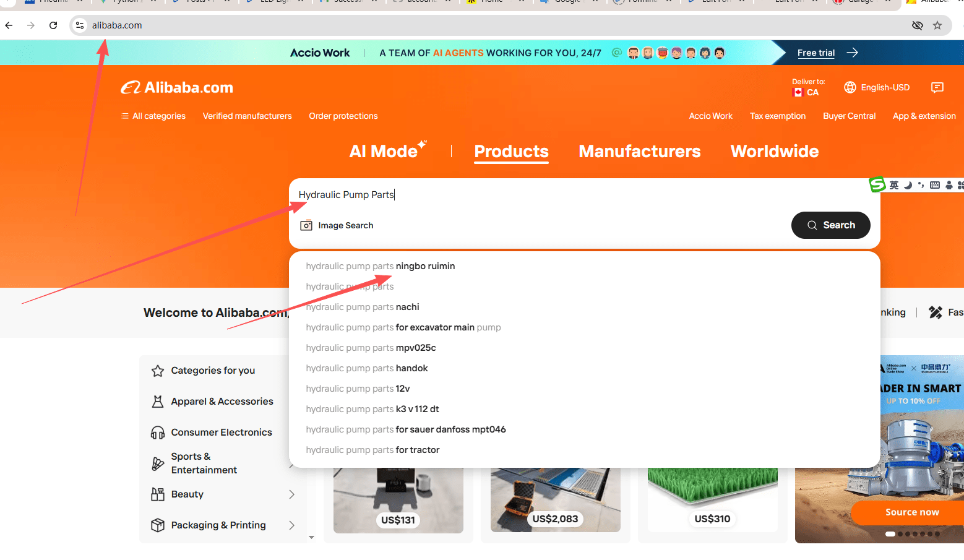Pick the hydraulic pump parts handok suggestion
This screenshot has width=964, height=560.
(x=585, y=368)
